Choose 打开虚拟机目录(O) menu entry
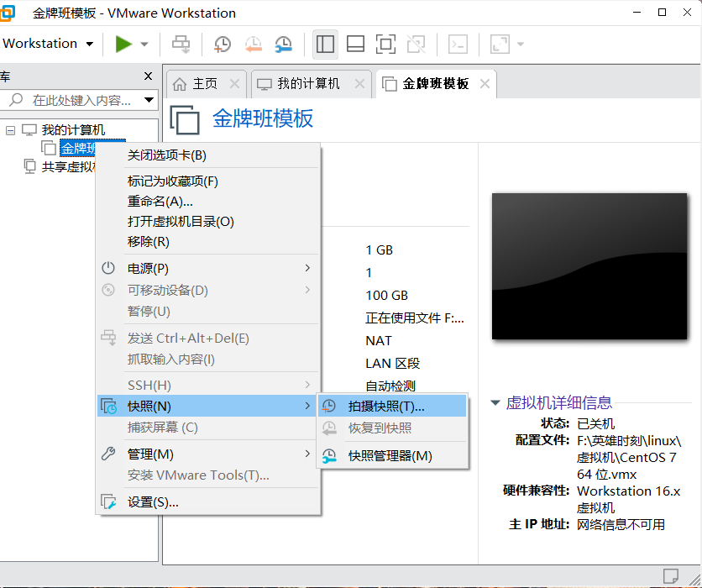 [x=208, y=222]
